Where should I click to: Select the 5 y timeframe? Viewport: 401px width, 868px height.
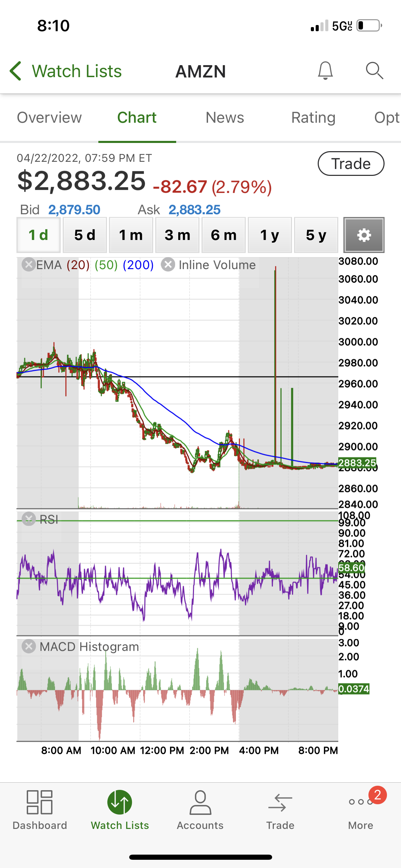tap(316, 235)
